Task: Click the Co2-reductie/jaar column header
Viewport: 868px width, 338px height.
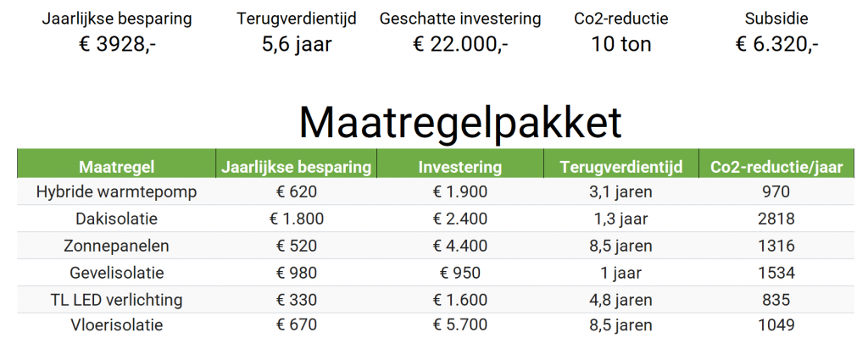Action: [x=776, y=167]
